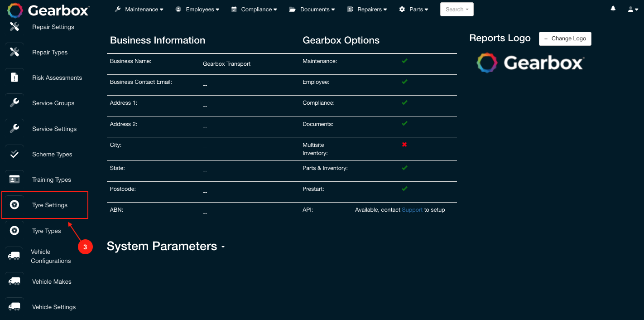Select Training Types sidebar label

(52, 179)
